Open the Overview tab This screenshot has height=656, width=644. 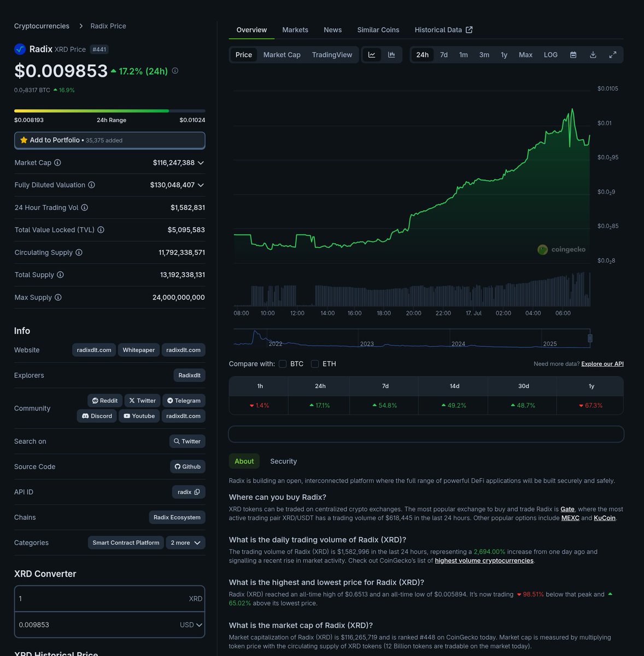click(251, 30)
